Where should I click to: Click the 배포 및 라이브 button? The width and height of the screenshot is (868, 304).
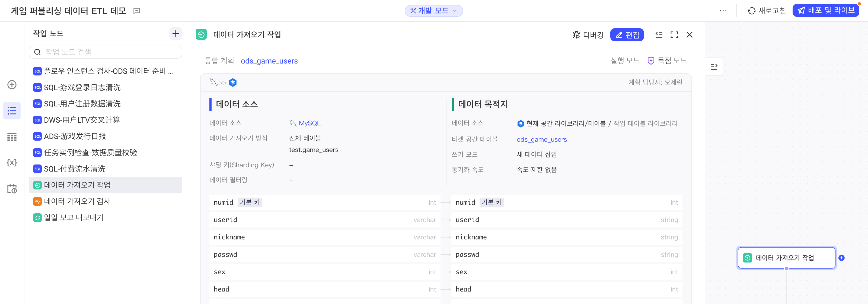click(826, 10)
